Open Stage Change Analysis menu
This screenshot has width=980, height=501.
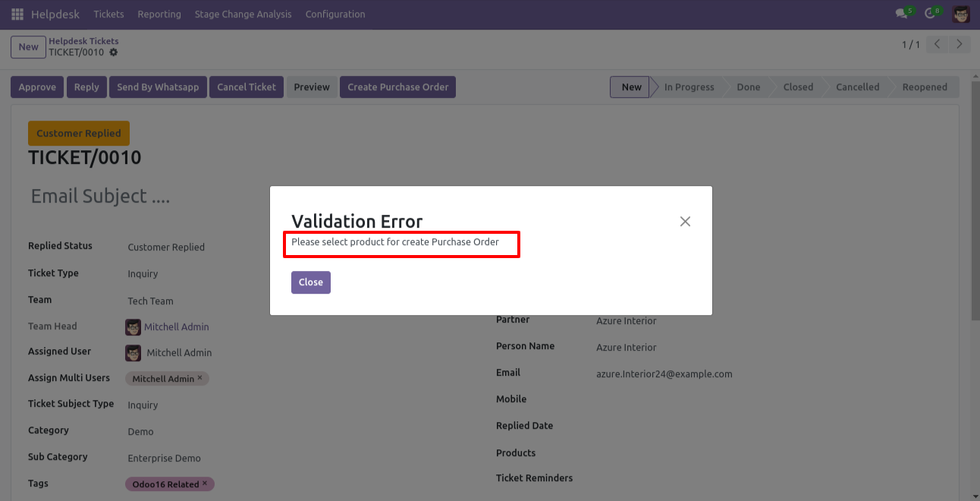click(x=243, y=14)
